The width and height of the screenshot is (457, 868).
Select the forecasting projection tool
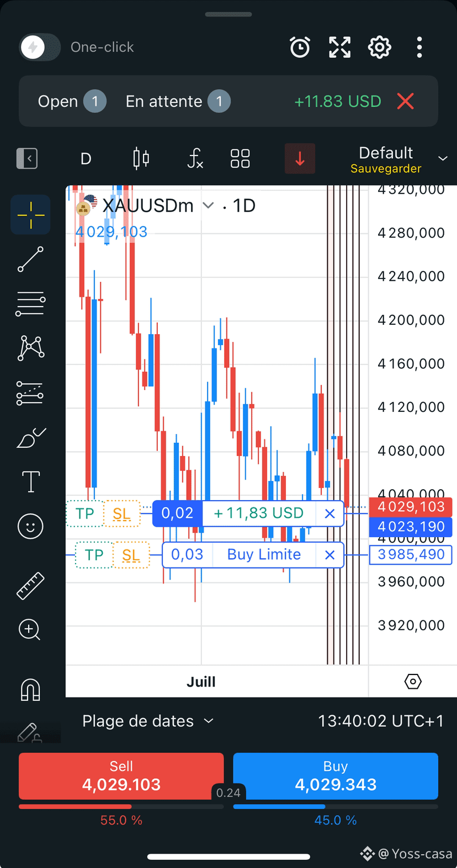click(x=31, y=393)
